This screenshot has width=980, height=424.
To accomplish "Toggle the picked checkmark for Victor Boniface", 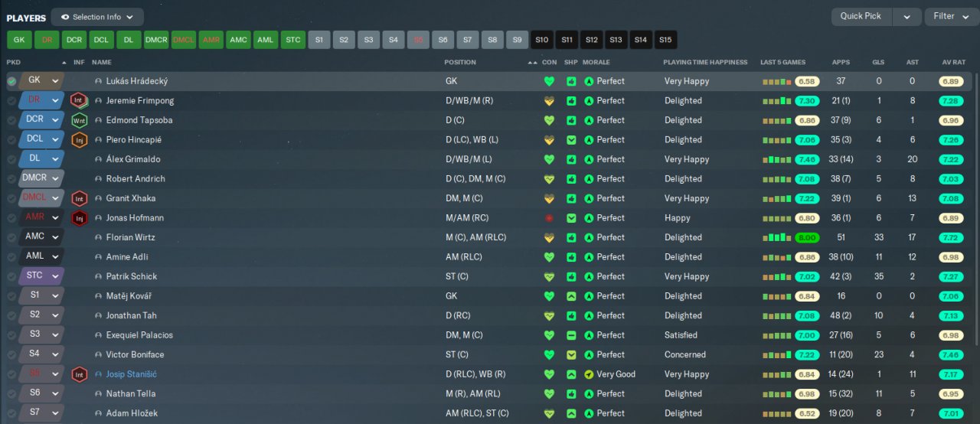I will click(x=11, y=355).
